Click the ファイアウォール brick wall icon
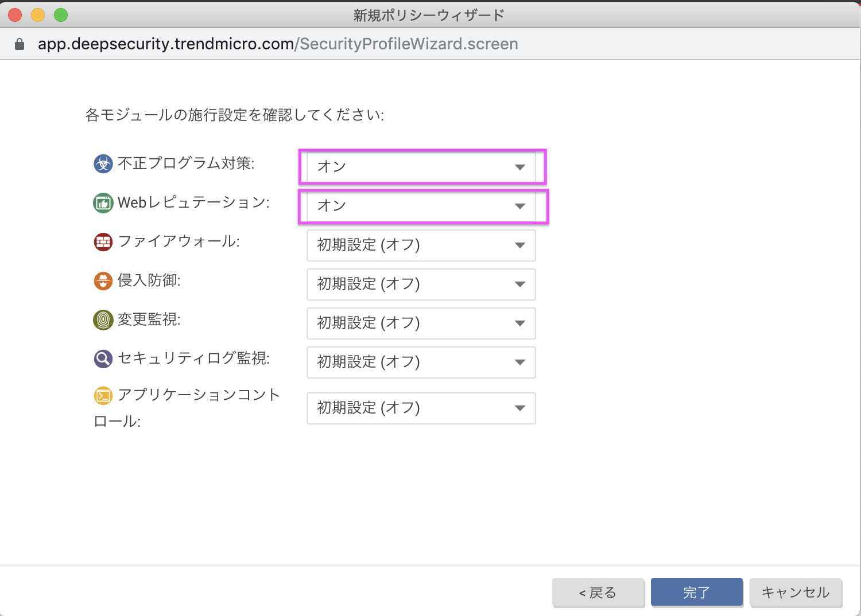 [102, 241]
